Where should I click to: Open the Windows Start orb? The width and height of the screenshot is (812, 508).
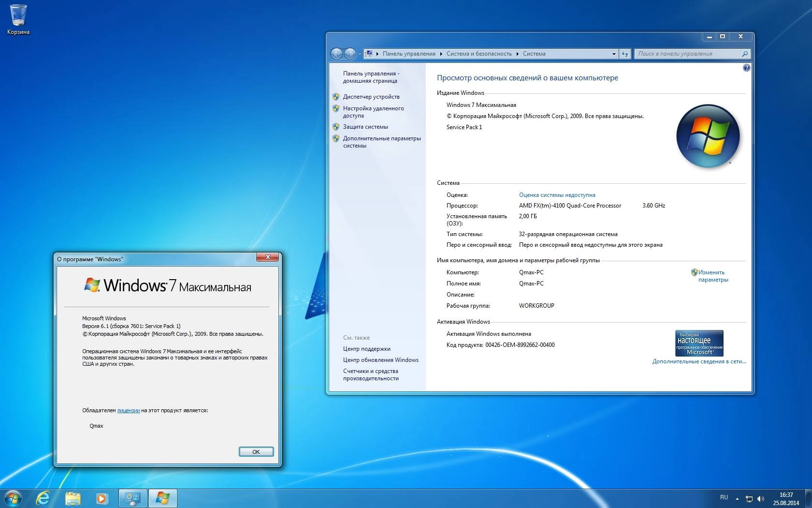point(13,498)
